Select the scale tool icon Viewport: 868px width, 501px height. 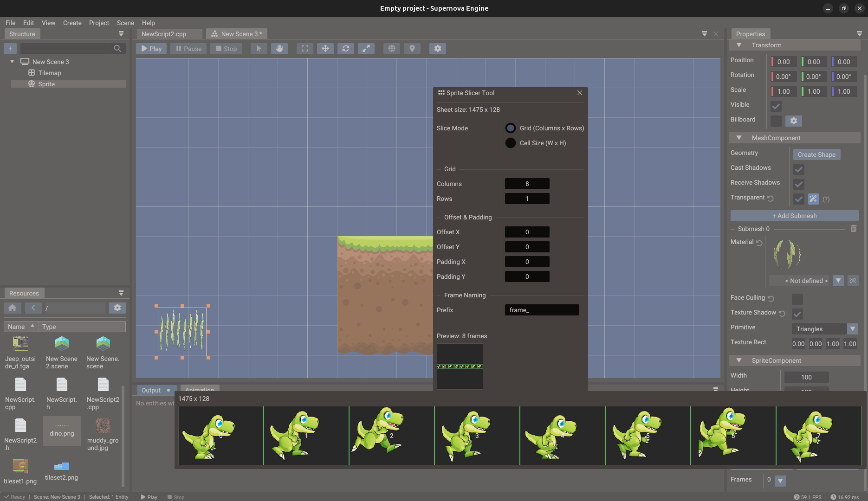point(366,48)
